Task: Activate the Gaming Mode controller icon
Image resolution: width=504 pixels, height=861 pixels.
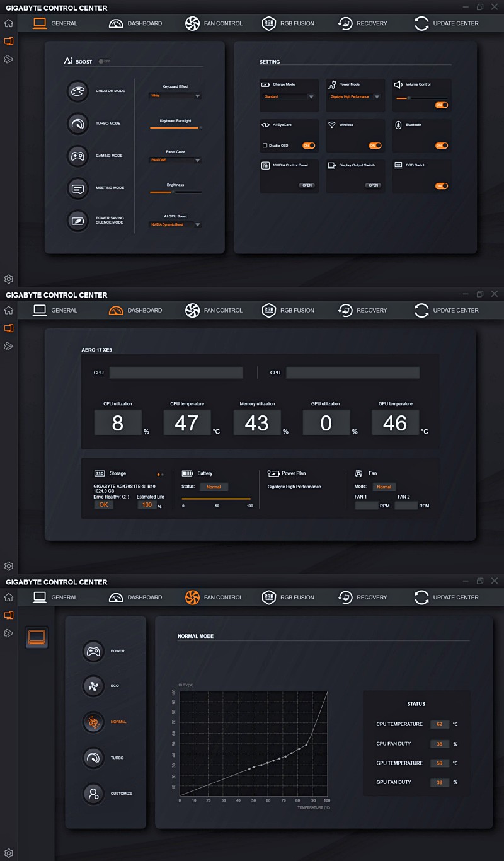Action: point(77,156)
